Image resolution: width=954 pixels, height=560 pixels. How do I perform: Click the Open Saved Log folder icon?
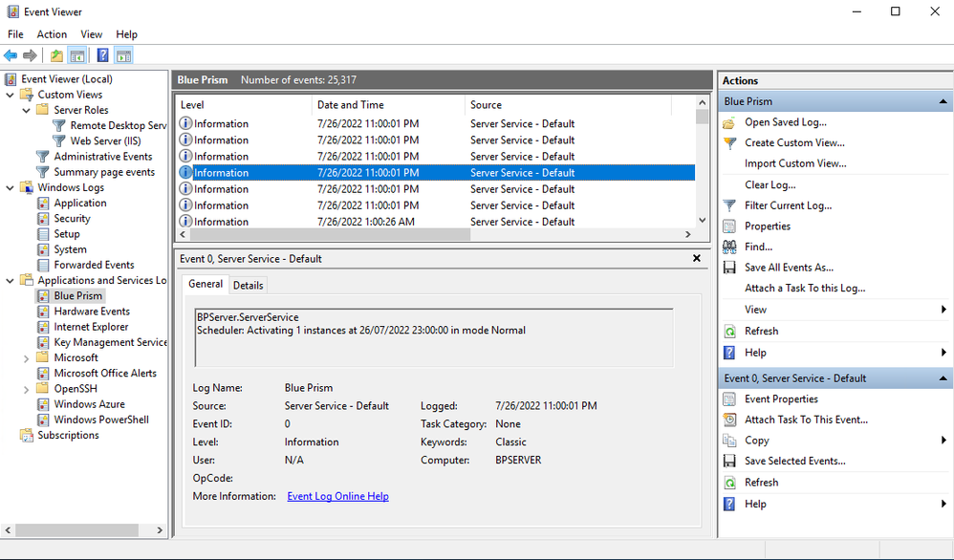click(x=730, y=122)
